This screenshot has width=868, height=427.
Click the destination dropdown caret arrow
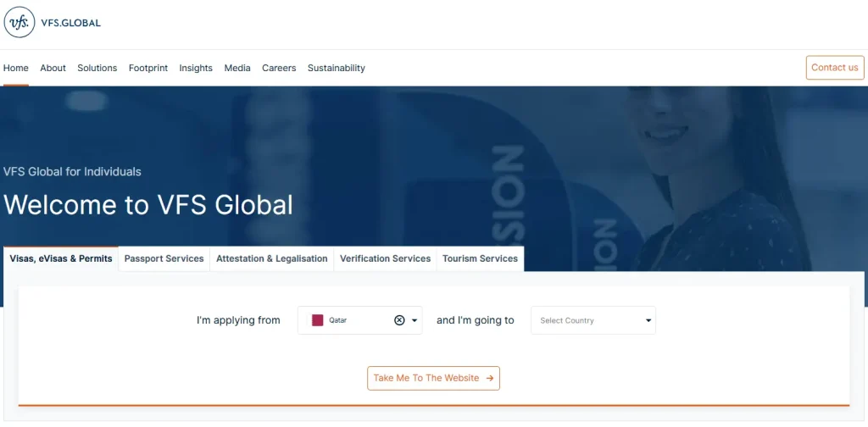tap(648, 320)
